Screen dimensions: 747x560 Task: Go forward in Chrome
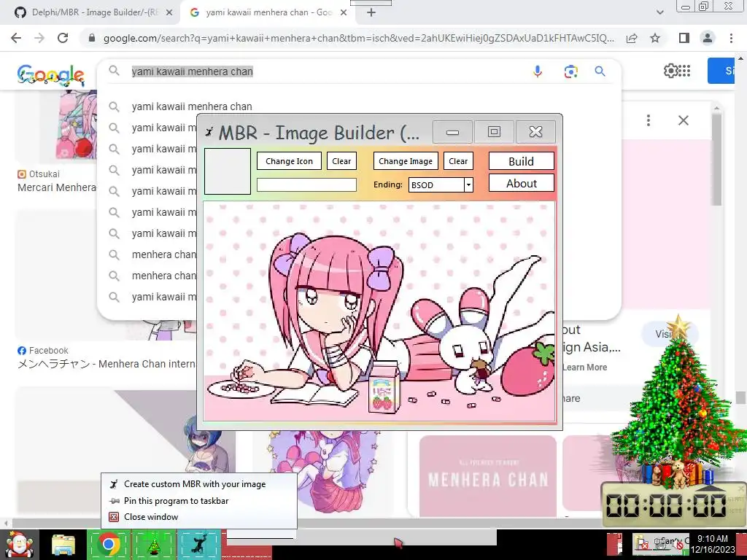tap(39, 38)
